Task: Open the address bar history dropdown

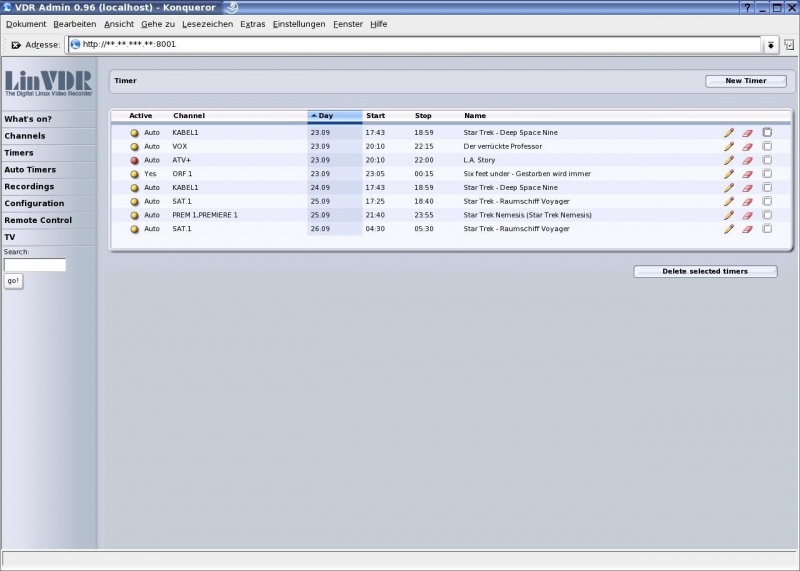Action: pyautogui.click(x=771, y=45)
